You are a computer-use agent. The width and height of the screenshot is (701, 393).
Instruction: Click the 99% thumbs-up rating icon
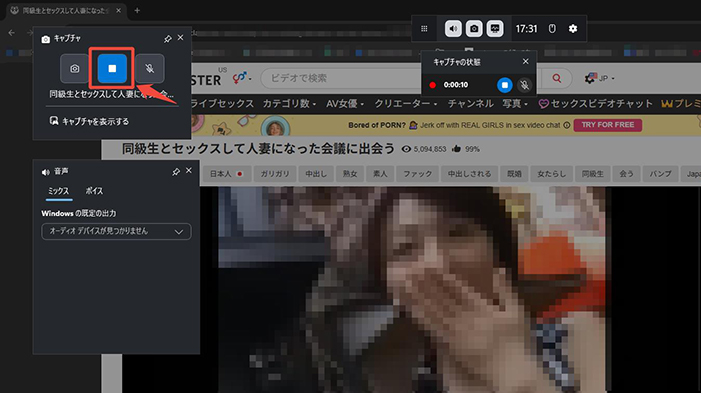456,149
